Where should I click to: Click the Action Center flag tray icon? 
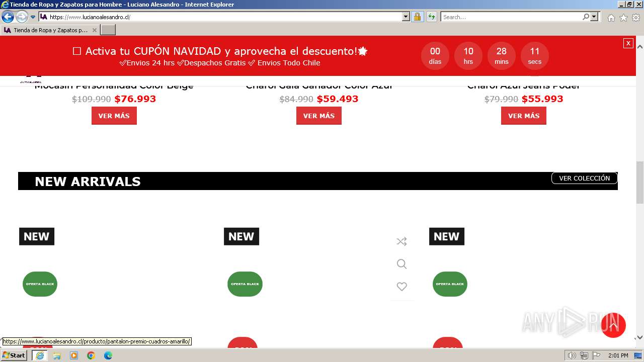click(x=596, y=355)
